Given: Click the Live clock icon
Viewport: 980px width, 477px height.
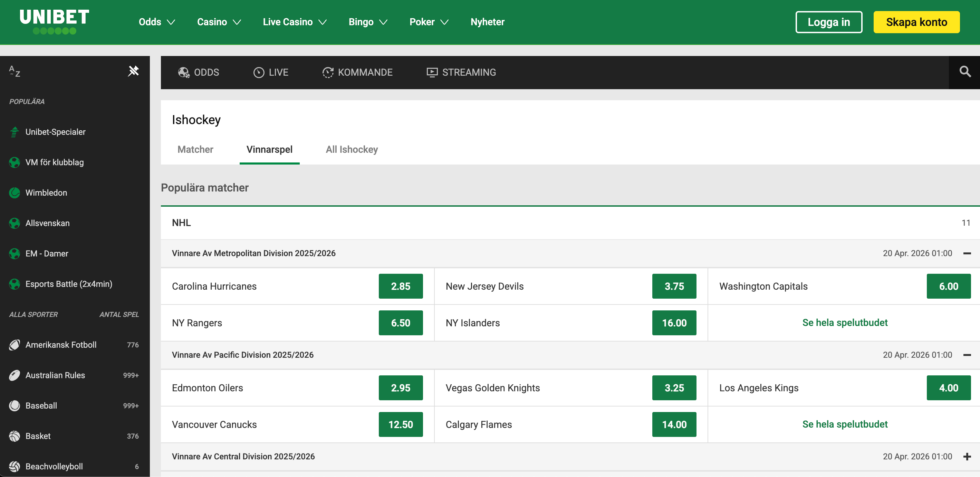Looking at the screenshot, I should tap(259, 72).
